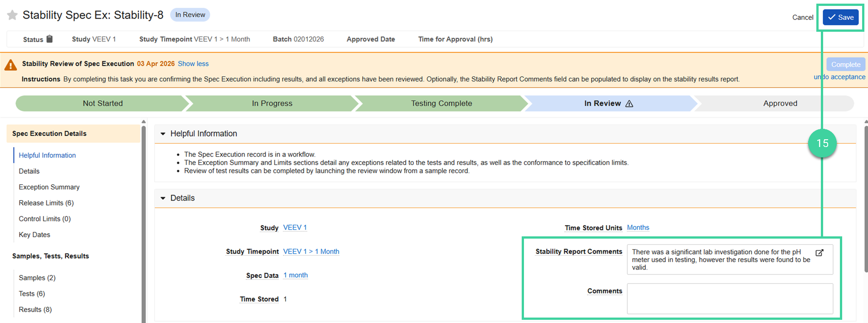
Task: Click the Status clipboard icon
Action: tap(49, 39)
